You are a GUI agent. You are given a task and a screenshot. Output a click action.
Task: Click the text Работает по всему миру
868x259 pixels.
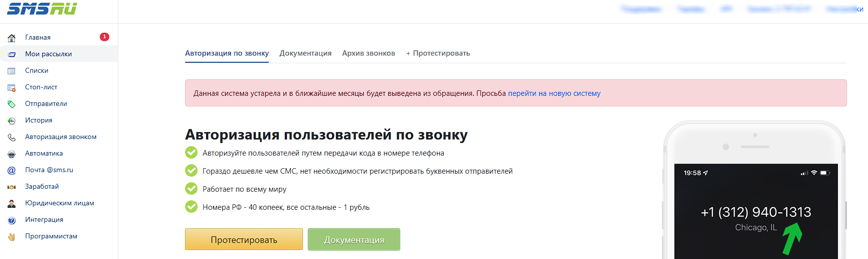[244, 189]
